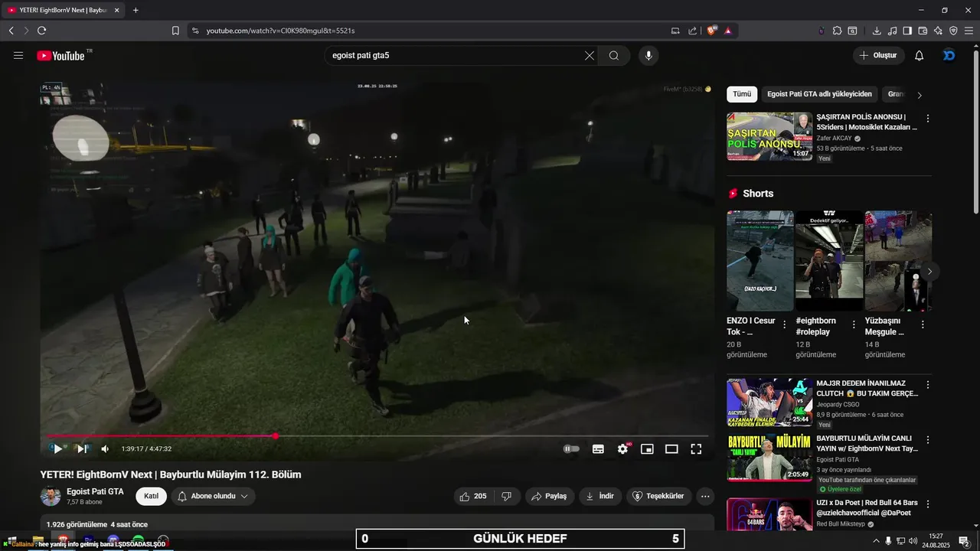Click the Teşekkürler button
This screenshot has width=980, height=551.
658,496
